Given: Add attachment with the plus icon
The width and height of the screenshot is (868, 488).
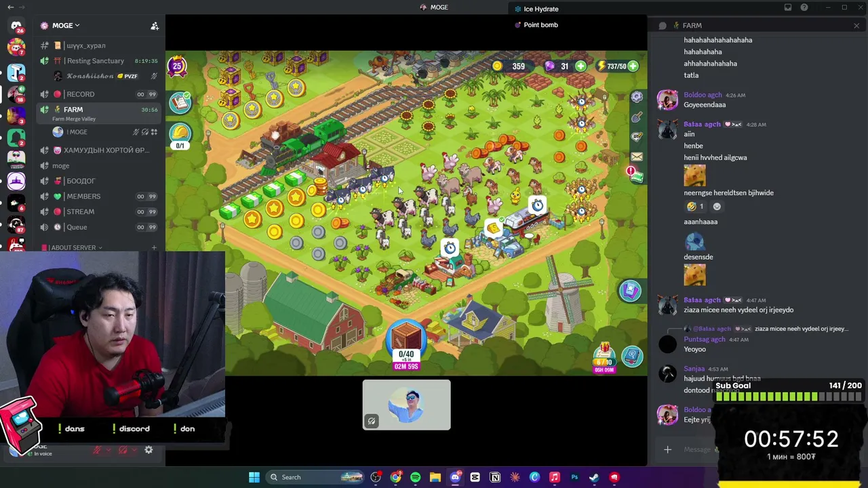Looking at the screenshot, I should tap(667, 449).
